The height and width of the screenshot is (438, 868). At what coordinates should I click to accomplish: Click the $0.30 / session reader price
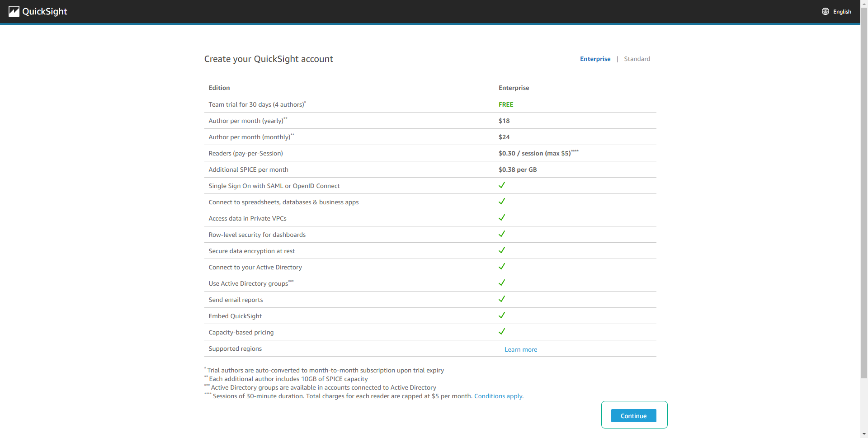(x=538, y=153)
